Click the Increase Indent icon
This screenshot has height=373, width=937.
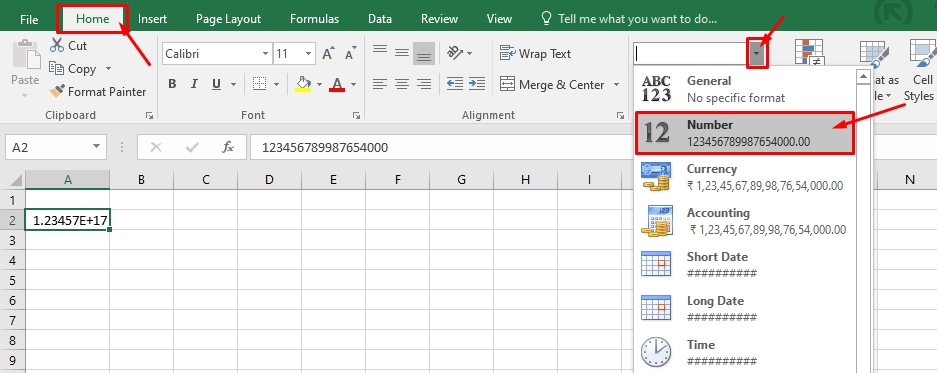476,84
